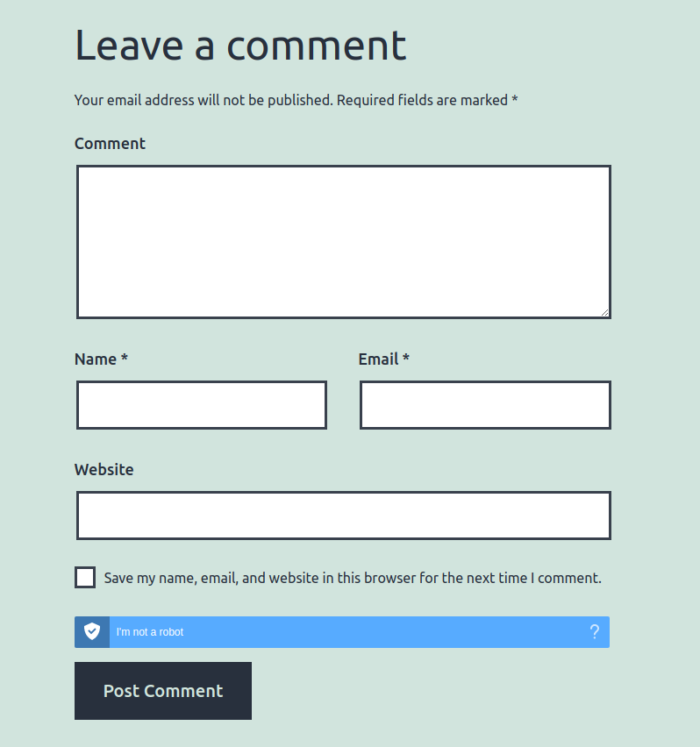The height and width of the screenshot is (747, 700).
Task: Click the Comment field label
Action: coord(110,144)
